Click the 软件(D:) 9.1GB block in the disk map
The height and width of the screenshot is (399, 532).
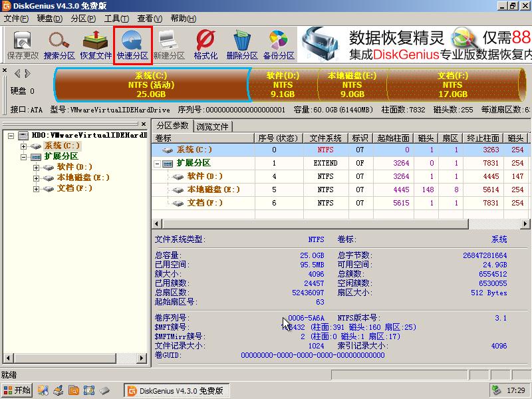(x=283, y=85)
